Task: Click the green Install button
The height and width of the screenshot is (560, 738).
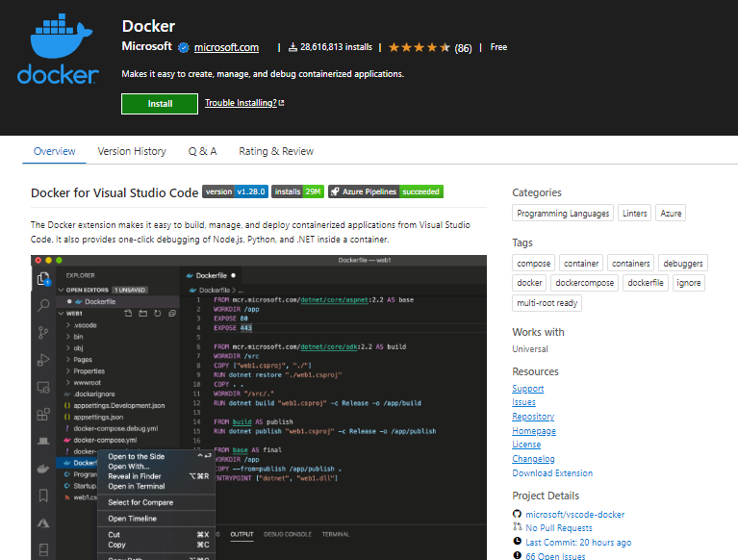Action: [160, 104]
